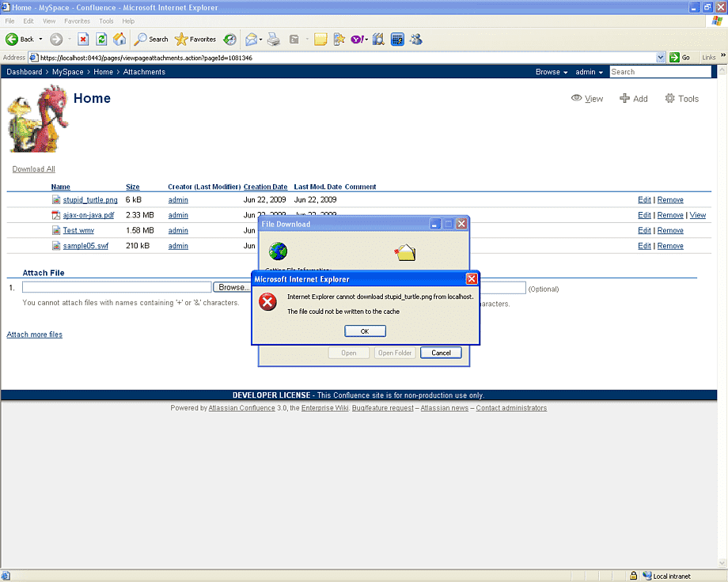This screenshot has width=728, height=582.
Task: Expand the Yahoo toolbar dropdown arrow
Action: (x=366, y=40)
